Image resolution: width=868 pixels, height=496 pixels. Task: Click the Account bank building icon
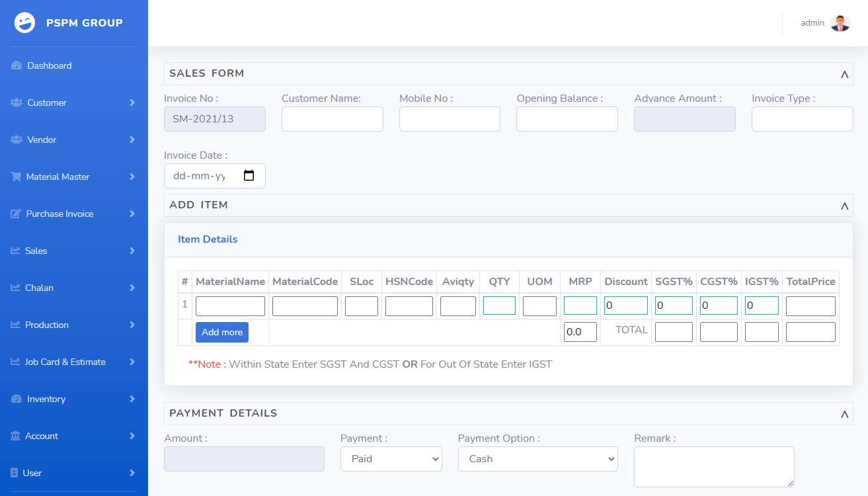pyautogui.click(x=16, y=436)
